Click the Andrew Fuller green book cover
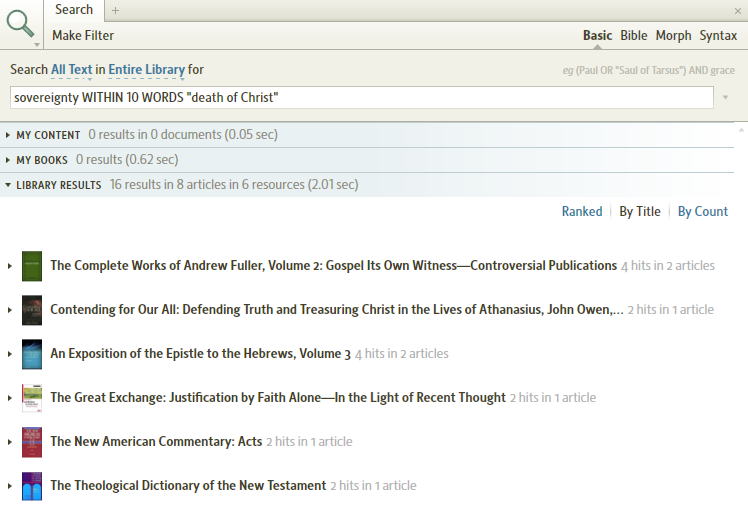The image size is (748, 525). tap(32, 266)
